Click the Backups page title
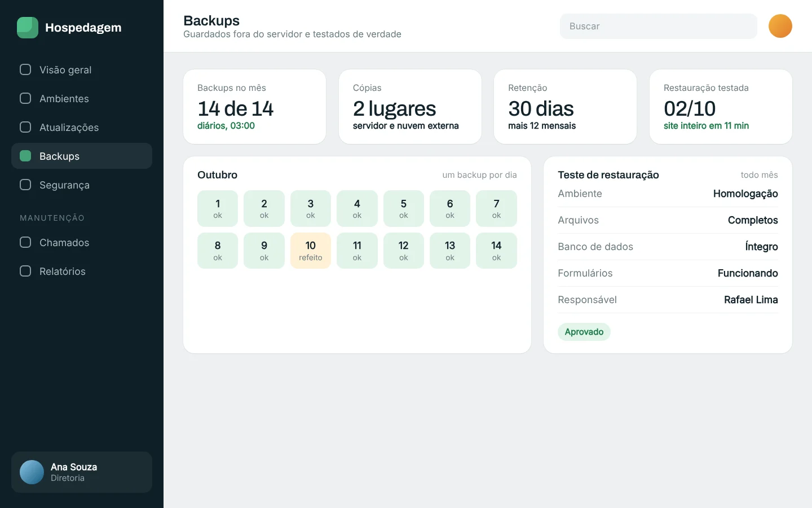This screenshot has height=508, width=812. click(x=211, y=20)
